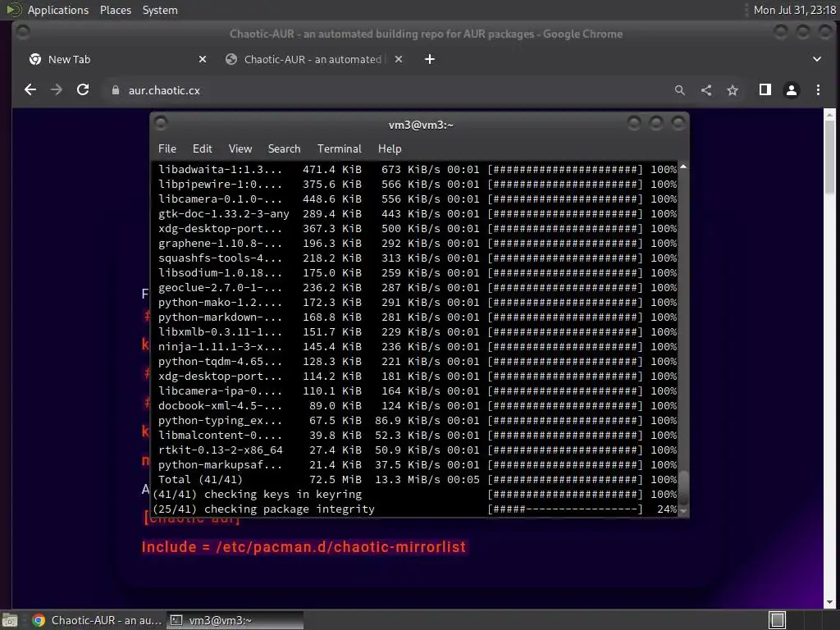Open the terminal Help menu

pos(390,149)
